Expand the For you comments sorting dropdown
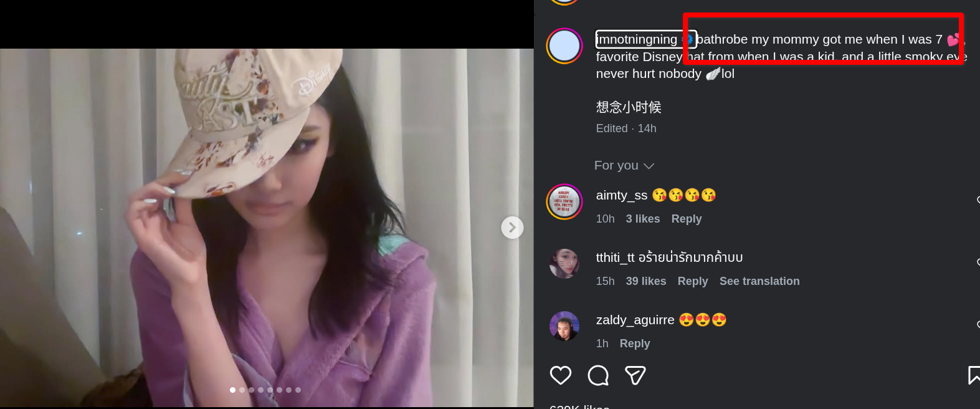 point(624,165)
